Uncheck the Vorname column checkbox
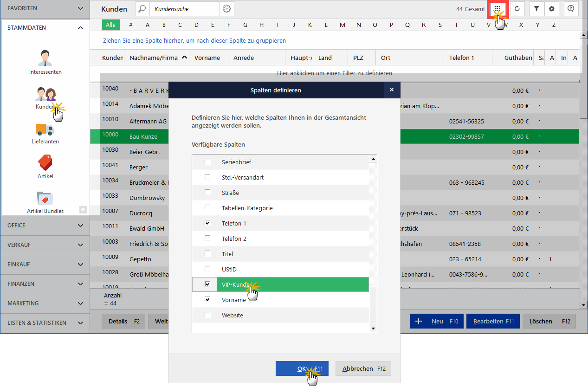Screen dimensions: 588x387 point(207,300)
